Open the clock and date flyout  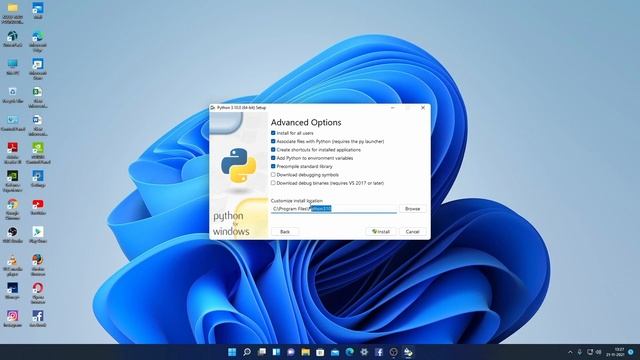615,352
